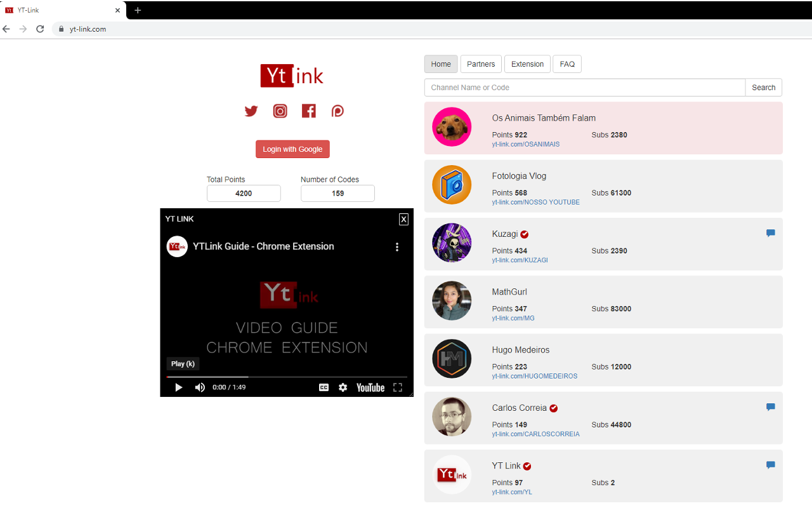
Task: Click the YtLink logo at page top
Action: click(x=292, y=75)
